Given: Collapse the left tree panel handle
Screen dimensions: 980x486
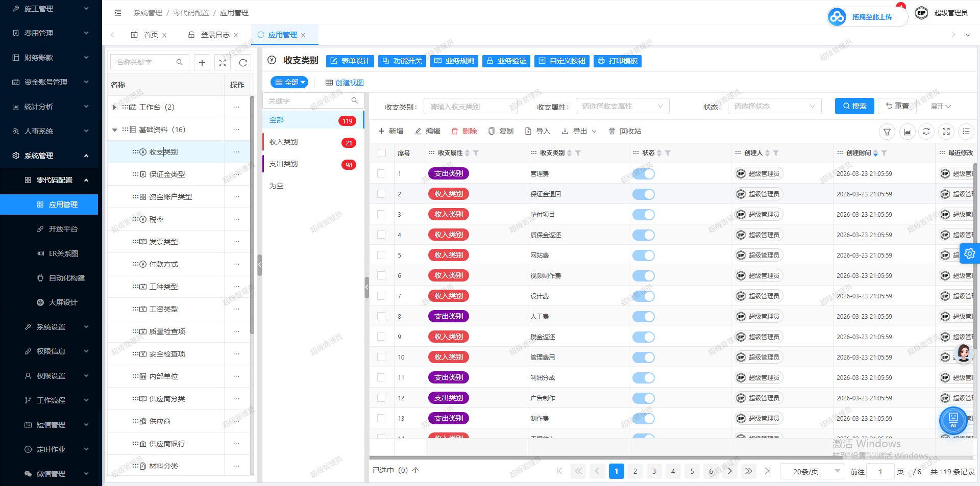Looking at the screenshot, I should [x=259, y=265].
